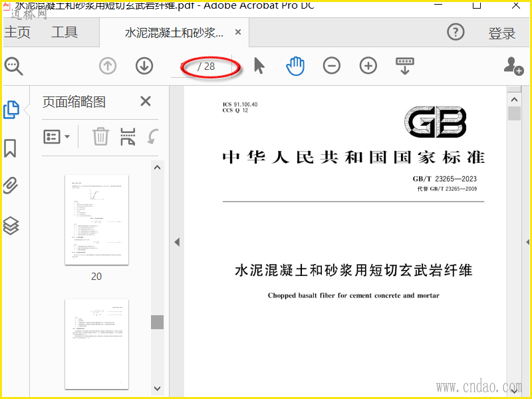Screen dimensions: 532x399
Task: Click the thumbnail panel scrollbar handle
Action: coord(157,322)
